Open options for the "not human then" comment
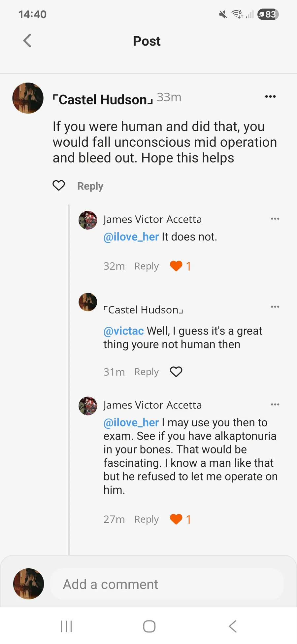Viewport: 297px width, 644px height. pos(275,307)
